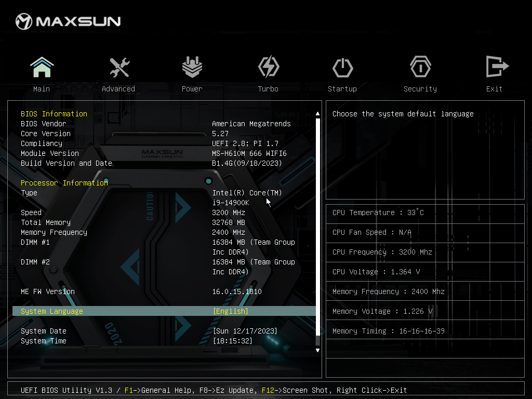The width and height of the screenshot is (532, 399).
Task: Click the F8 Ez Update hint
Action: tap(229, 390)
